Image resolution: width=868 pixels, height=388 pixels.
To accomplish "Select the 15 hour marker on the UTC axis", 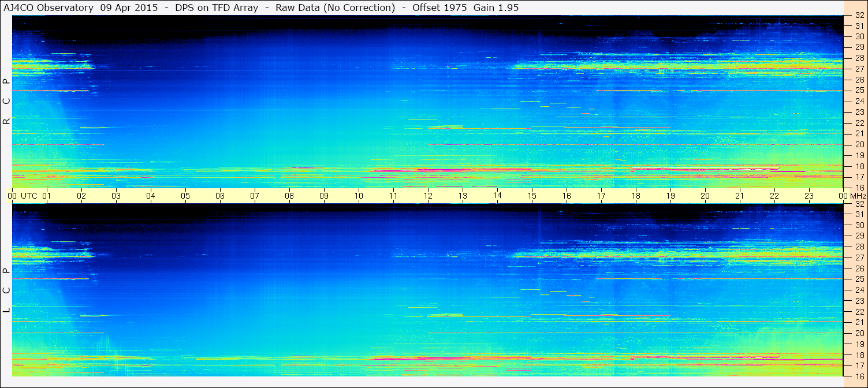I will [x=532, y=196].
